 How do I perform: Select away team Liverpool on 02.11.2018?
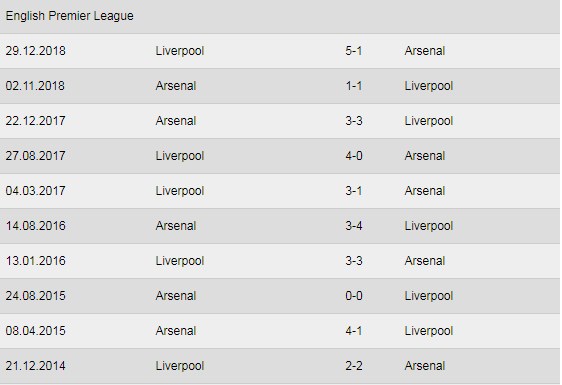click(x=429, y=86)
